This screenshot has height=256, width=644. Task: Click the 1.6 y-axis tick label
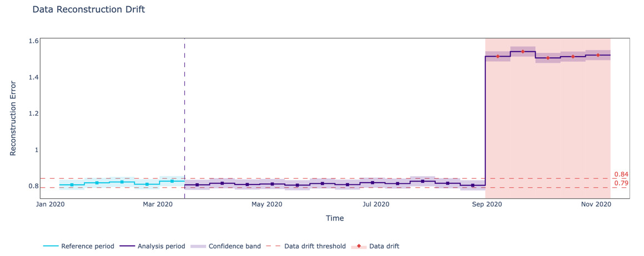tap(34, 41)
